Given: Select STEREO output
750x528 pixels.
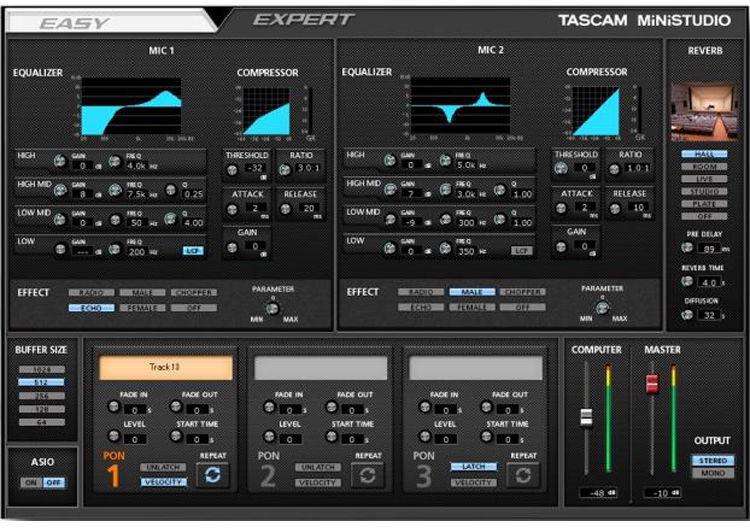Looking at the screenshot, I should pyautogui.click(x=713, y=460).
